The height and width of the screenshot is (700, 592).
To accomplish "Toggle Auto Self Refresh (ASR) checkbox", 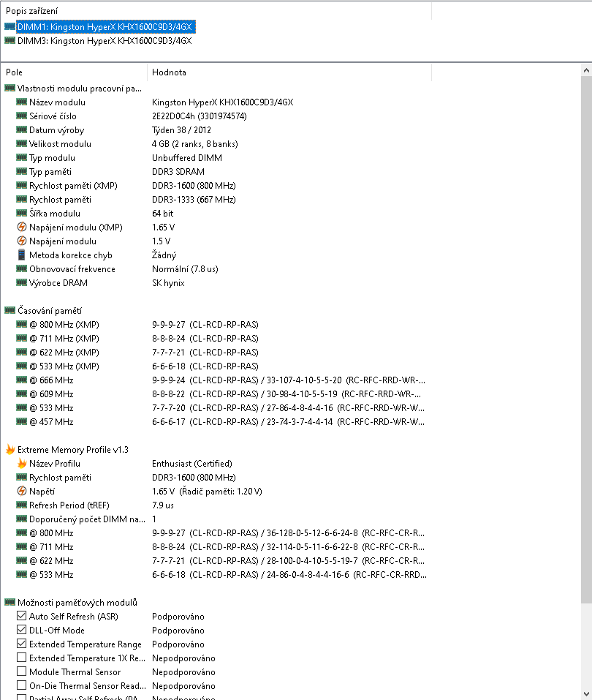I will click(x=21, y=617).
